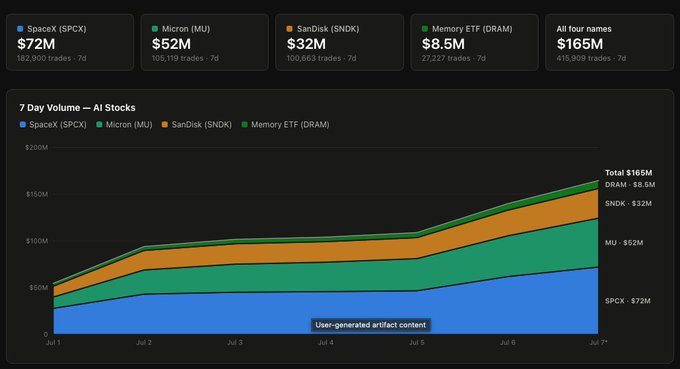Image resolution: width=680 pixels, height=369 pixels.
Task: Click the $50M y-axis label
Action: point(39,287)
